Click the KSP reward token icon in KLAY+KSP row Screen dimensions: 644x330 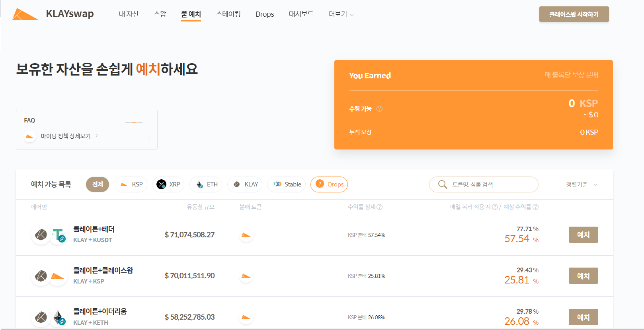(x=246, y=276)
